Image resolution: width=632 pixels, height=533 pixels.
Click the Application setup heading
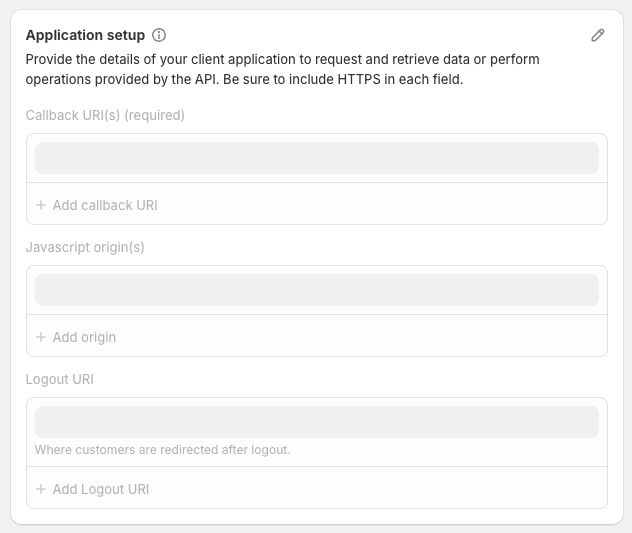[x=85, y=35]
